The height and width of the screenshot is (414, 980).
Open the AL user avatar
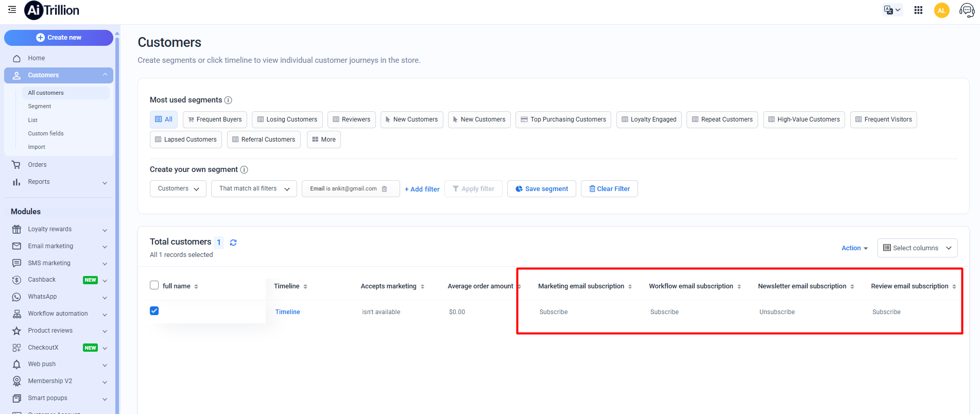coord(941,10)
